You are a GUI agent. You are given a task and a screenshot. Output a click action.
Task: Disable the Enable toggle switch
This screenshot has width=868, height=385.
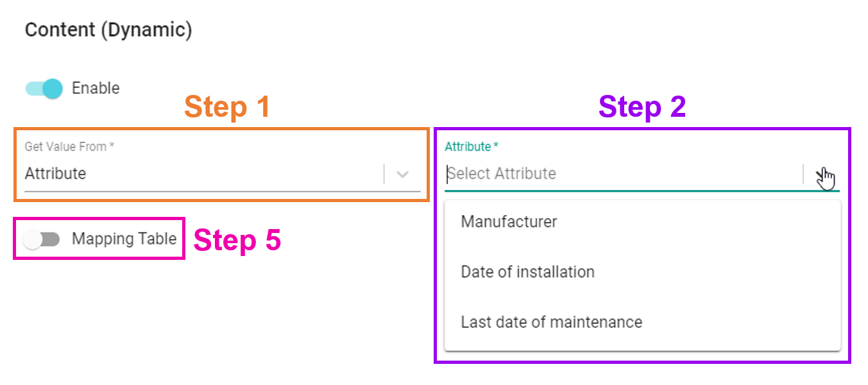click(44, 89)
